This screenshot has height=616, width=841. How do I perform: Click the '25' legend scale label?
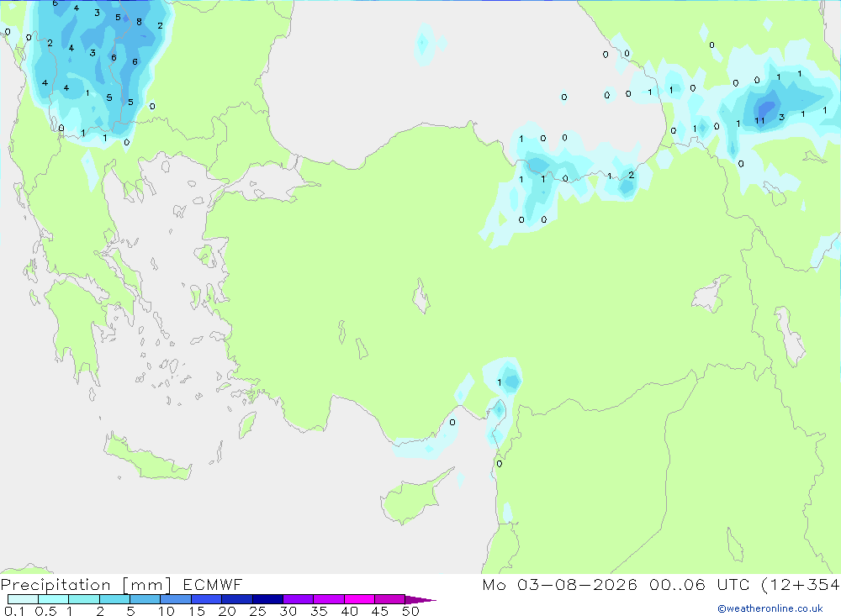pyautogui.click(x=257, y=611)
